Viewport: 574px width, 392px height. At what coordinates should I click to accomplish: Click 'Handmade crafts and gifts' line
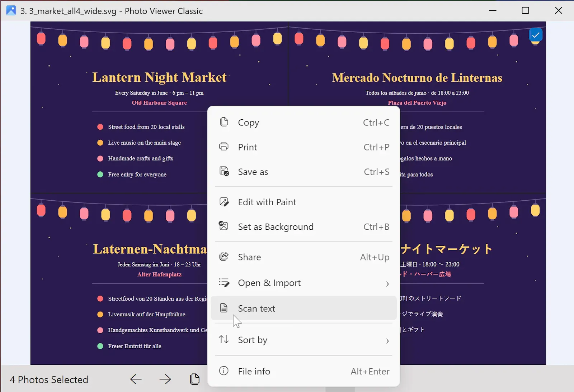141,158
